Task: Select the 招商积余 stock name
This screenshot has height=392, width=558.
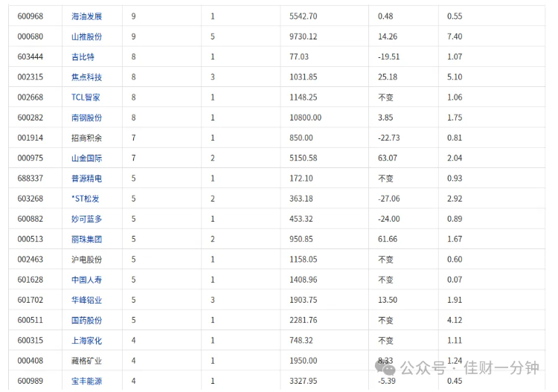Action: pos(86,138)
